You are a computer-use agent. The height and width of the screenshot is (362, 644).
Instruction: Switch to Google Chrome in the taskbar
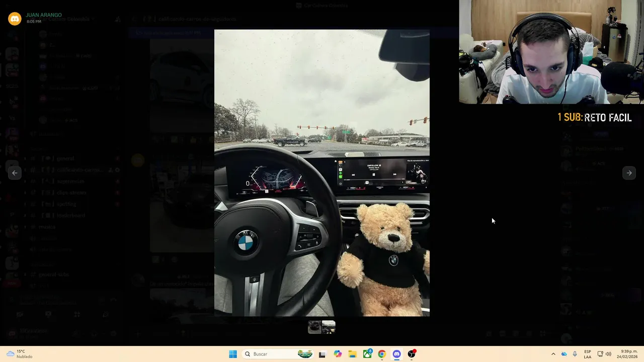(382, 354)
